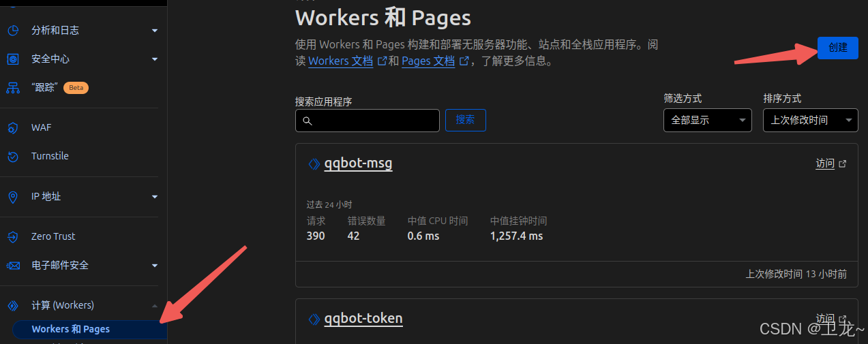Open 安全中心 in the sidebar
This screenshot has width=868, height=344.
50,59
